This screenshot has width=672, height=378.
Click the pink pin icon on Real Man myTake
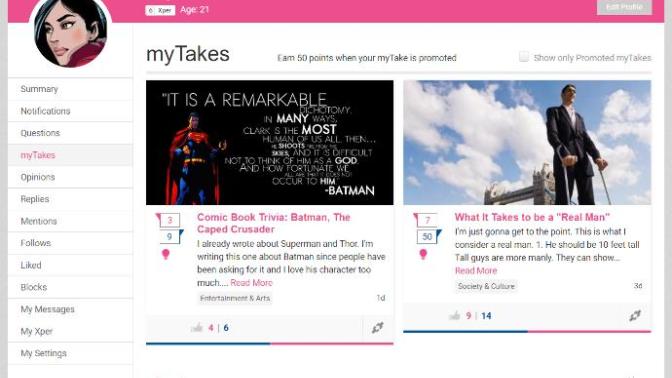423,254
